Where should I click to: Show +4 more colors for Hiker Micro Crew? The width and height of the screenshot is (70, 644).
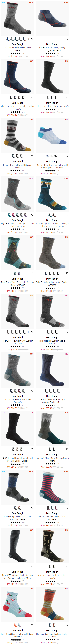point(28,39)
